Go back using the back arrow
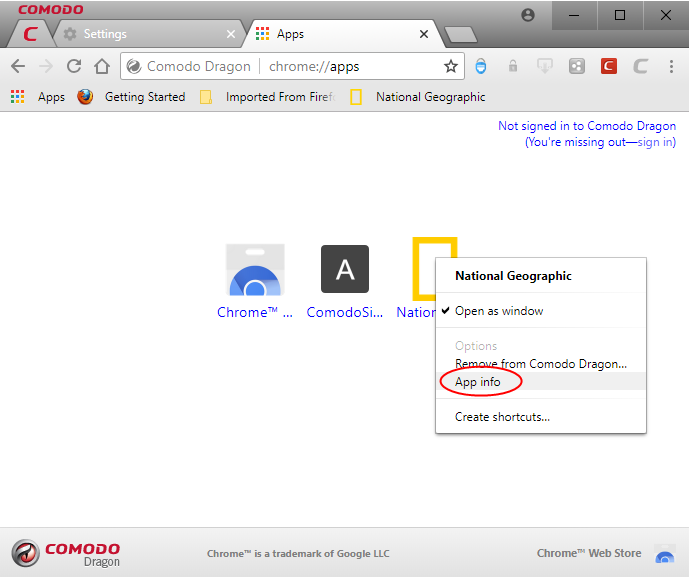The image size is (689, 577). [x=18, y=66]
